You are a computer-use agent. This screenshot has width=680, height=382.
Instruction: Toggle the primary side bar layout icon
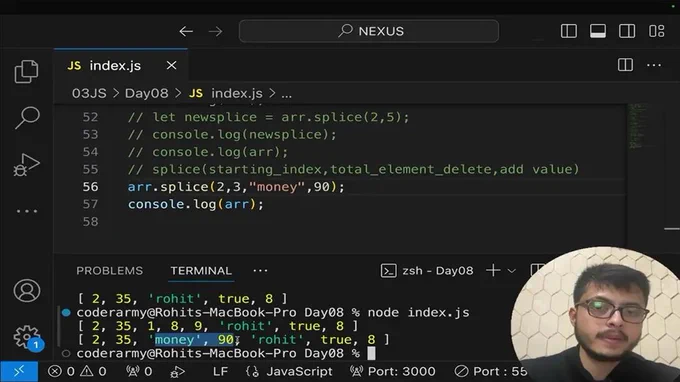pyautogui.click(x=569, y=31)
